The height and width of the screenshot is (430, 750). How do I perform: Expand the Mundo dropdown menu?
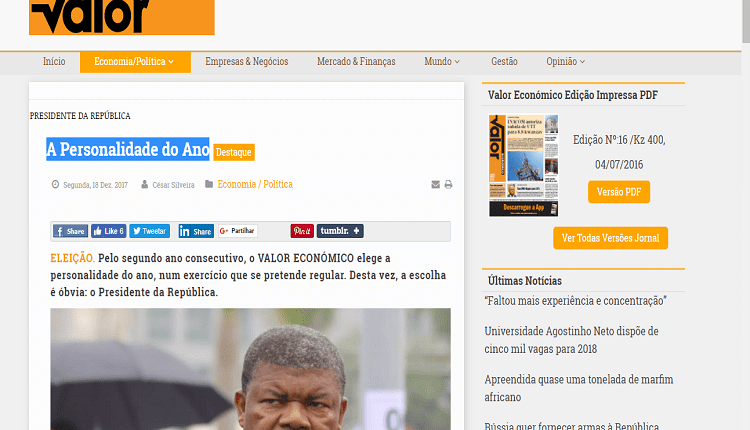[442, 62]
